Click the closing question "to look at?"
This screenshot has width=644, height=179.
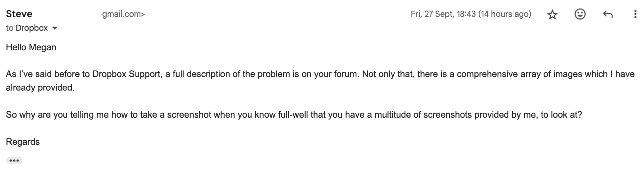(x=561, y=115)
